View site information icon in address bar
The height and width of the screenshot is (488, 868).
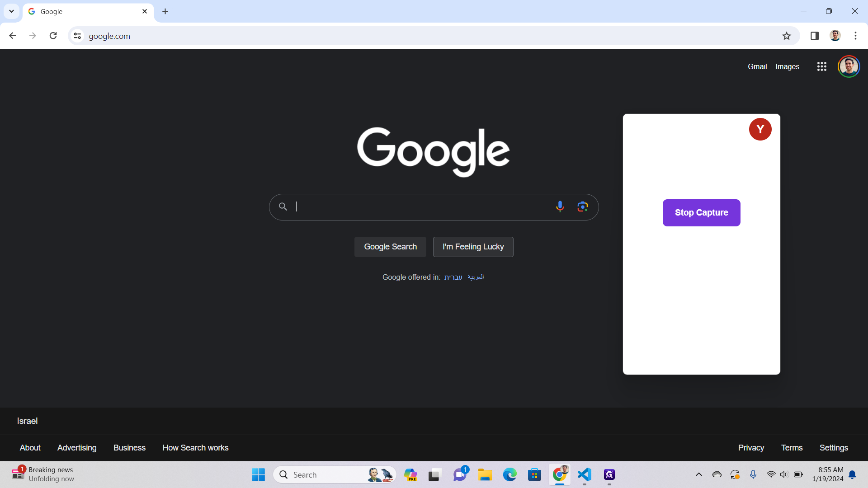tap(77, 36)
